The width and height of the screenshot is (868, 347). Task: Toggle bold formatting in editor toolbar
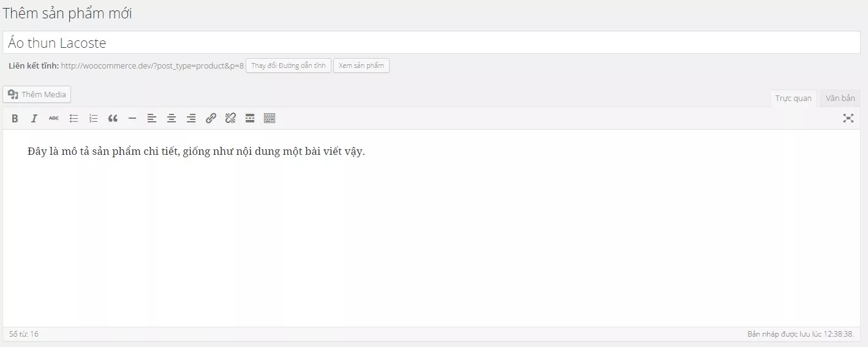click(15, 119)
